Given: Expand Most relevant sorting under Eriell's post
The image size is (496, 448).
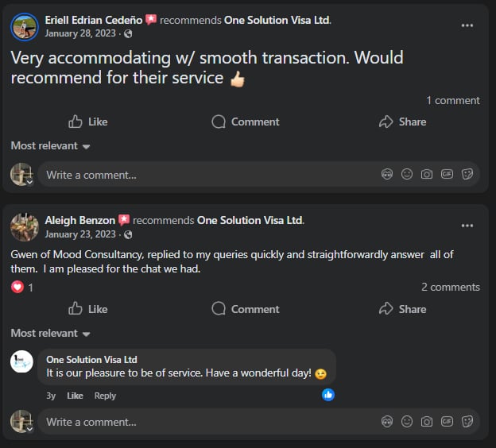Looking at the screenshot, I should tap(50, 146).
